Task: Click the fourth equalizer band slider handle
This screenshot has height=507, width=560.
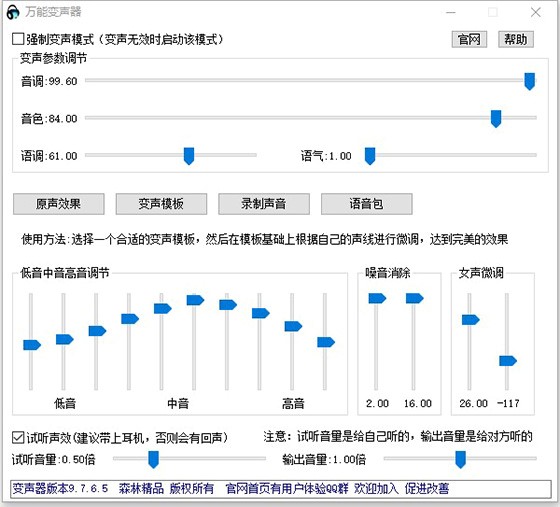Action: [130, 319]
